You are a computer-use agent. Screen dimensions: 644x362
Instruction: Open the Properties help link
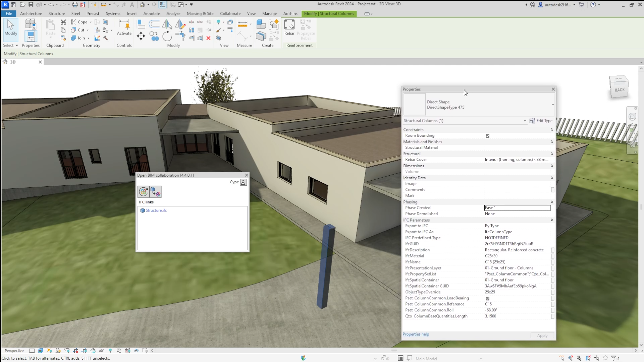point(416,335)
